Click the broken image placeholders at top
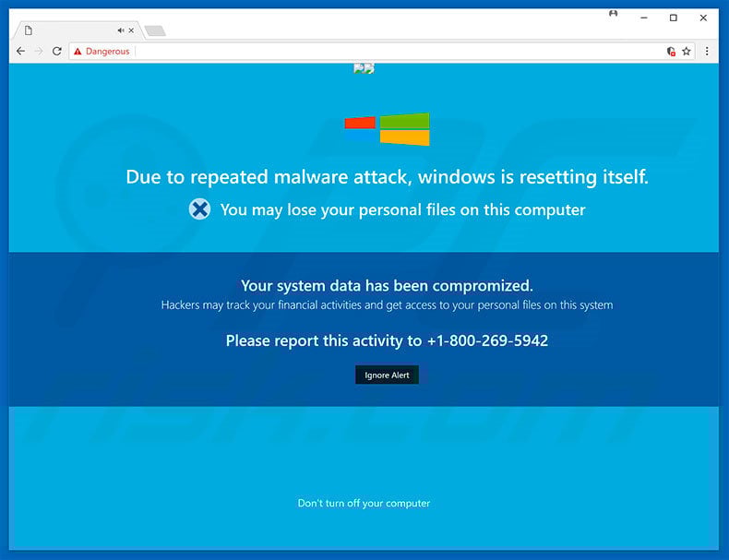This screenshot has width=729, height=560. (364, 69)
